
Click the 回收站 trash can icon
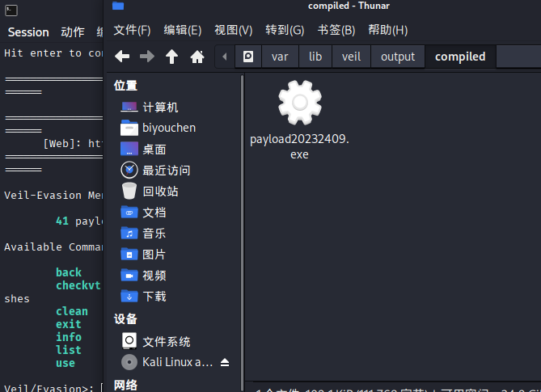[129, 191]
